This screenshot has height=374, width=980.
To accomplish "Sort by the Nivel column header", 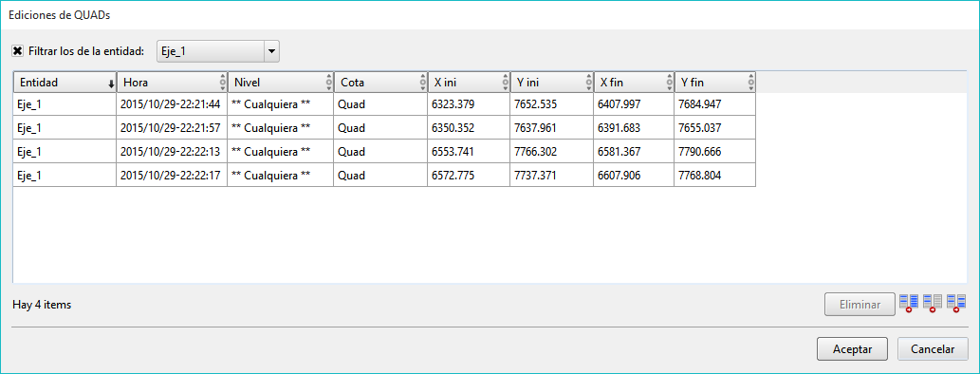I will tap(281, 82).
